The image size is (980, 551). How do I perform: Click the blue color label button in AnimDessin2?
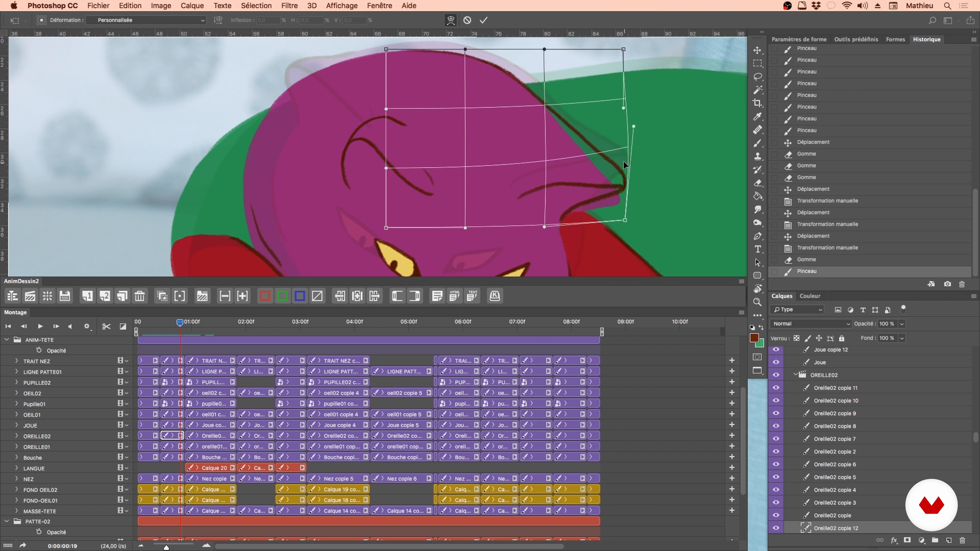300,296
